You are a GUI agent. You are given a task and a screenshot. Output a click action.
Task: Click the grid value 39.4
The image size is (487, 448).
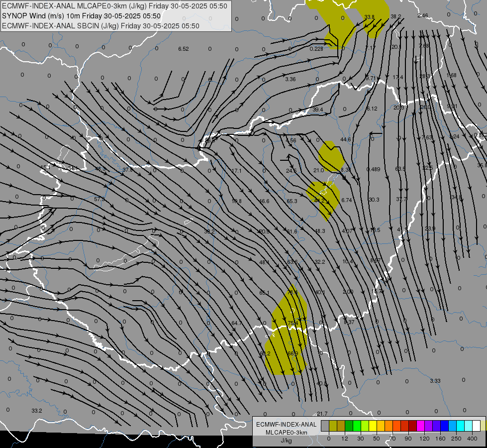tap(318, 110)
